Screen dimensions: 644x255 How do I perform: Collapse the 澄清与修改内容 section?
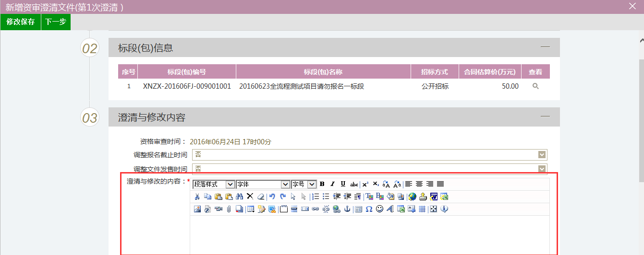pos(545,116)
